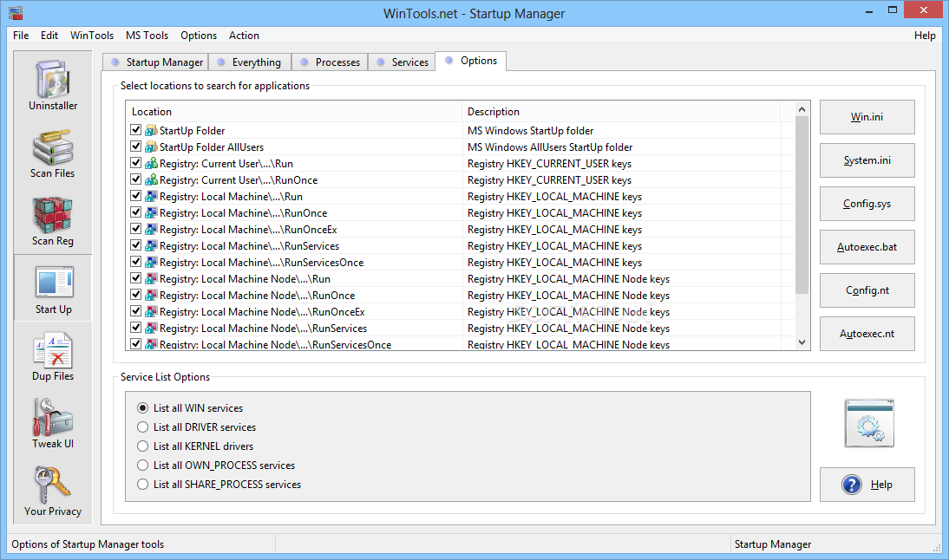This screenshot has height=560, width=949.
Task: Click the WinTools app icon in title bar
Action: tap(16, 13)
